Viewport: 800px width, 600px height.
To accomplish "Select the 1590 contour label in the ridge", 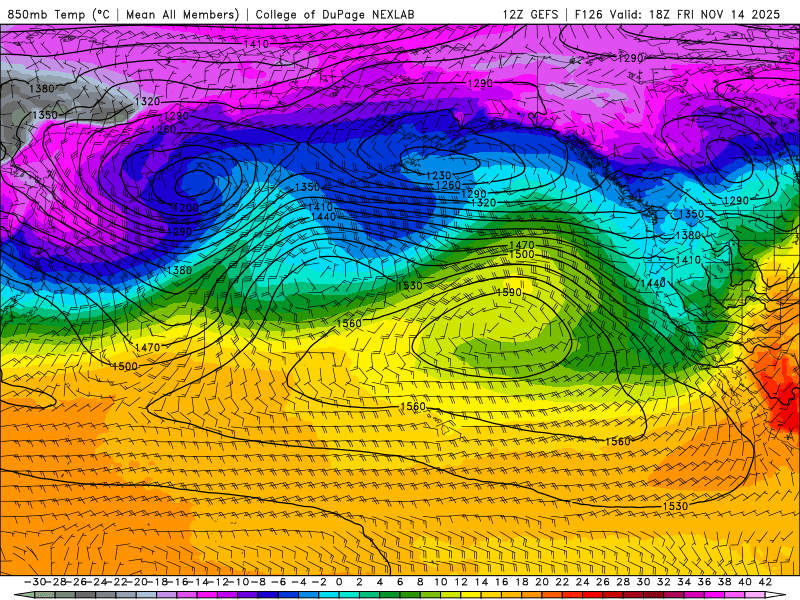I will tap(509, 292).
